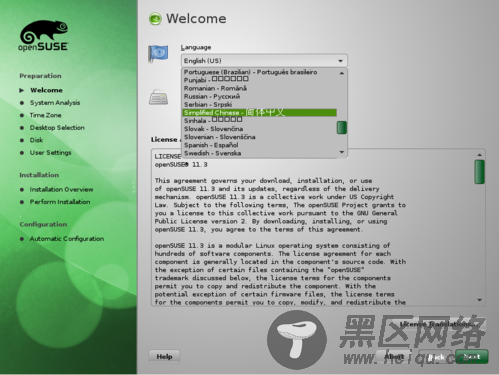Click the Back button
Viewport: 499px width, 375px height.
click(x=436, y=357)
